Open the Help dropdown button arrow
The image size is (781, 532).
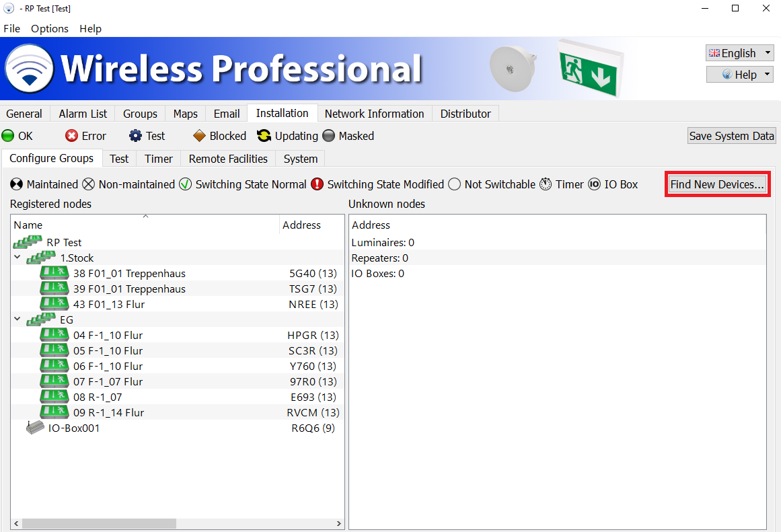coord(767,74)
